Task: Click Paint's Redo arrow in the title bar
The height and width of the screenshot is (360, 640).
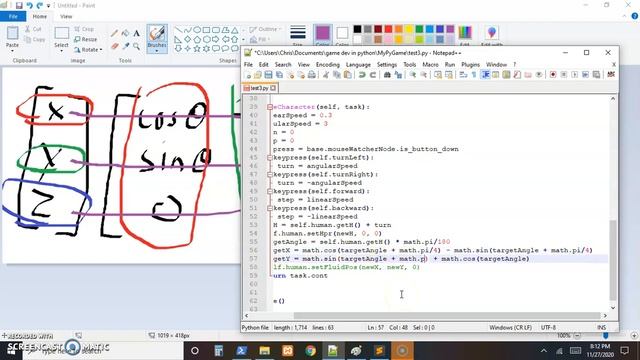Action: click(40, 5)
